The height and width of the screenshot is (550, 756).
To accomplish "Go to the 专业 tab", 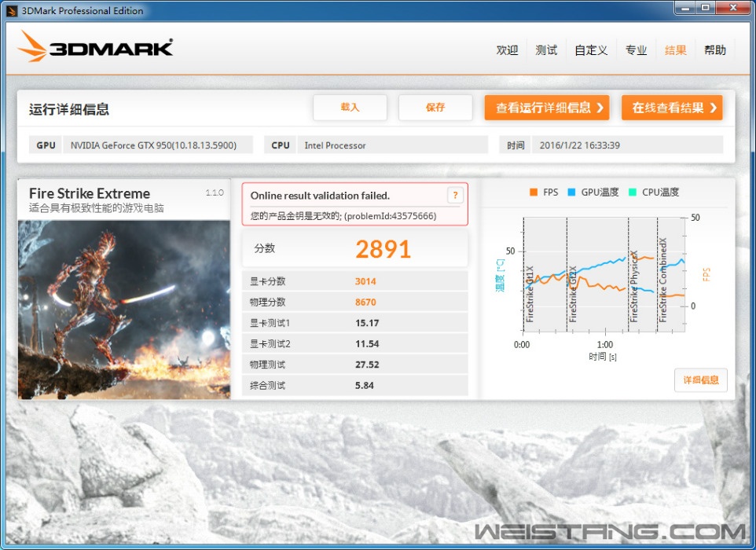I will pyautogui.click(x=636, y=50).
